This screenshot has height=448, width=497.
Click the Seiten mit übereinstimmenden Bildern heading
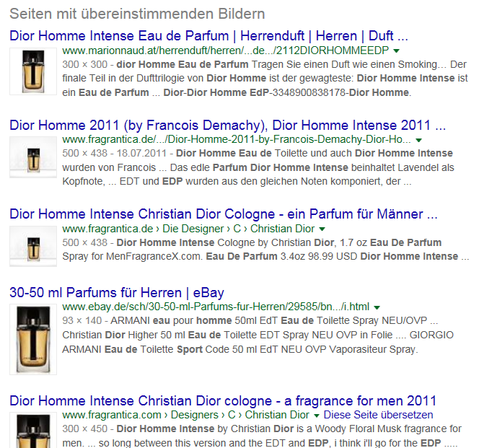[137, 14]
